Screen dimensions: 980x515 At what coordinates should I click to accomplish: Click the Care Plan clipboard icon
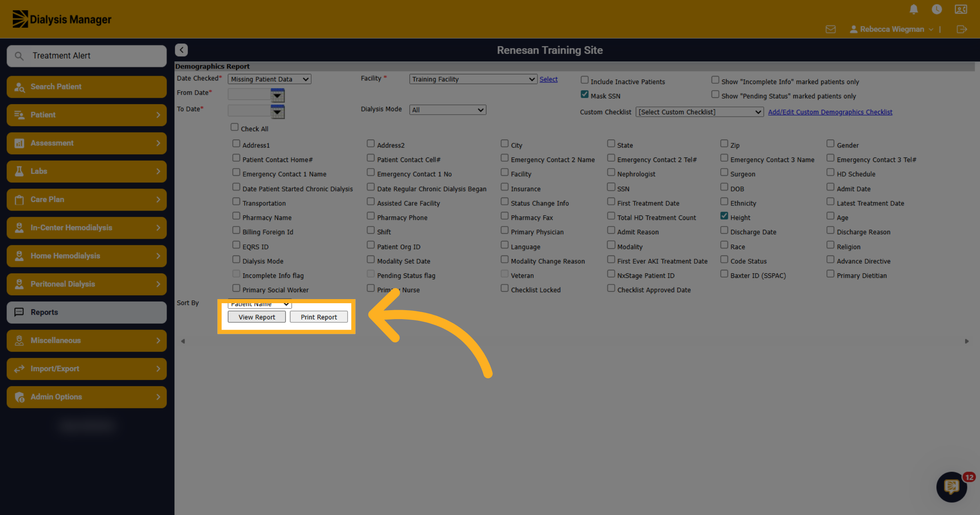tap(19, 200)
